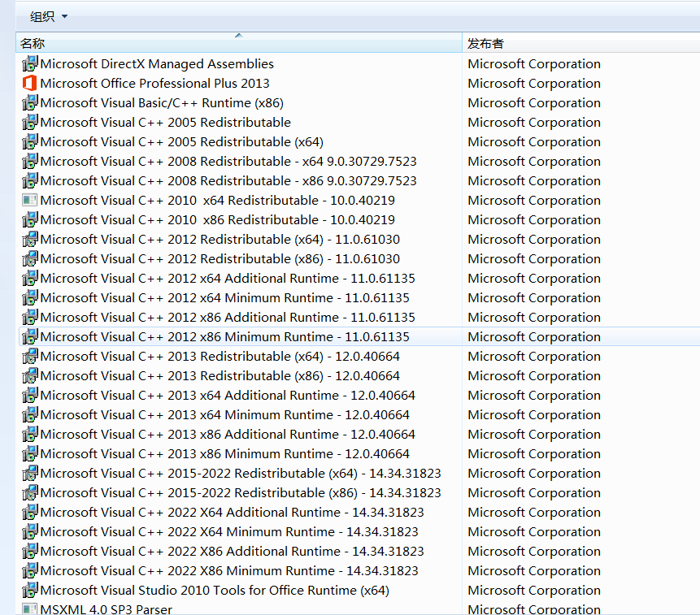Image resolution: width=700 pixels, height=615 pixels.
Task: Click the sort arrow above the 名称 column
Action: (238, 36)
